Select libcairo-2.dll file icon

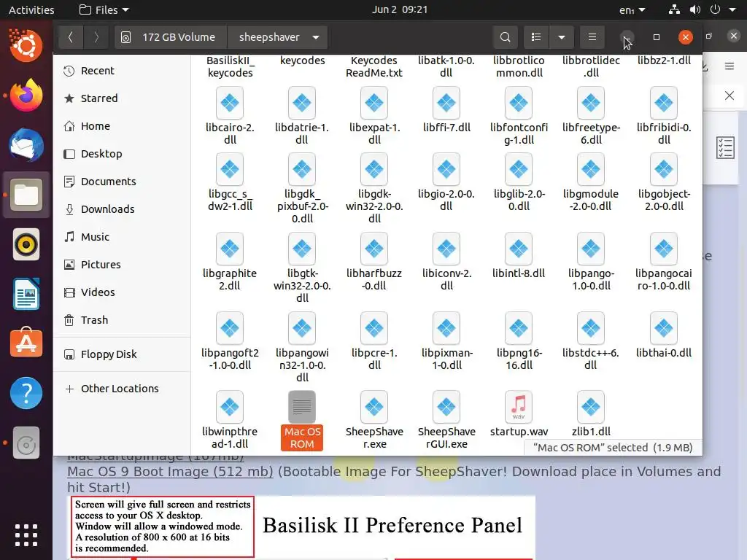pos(230,103)
